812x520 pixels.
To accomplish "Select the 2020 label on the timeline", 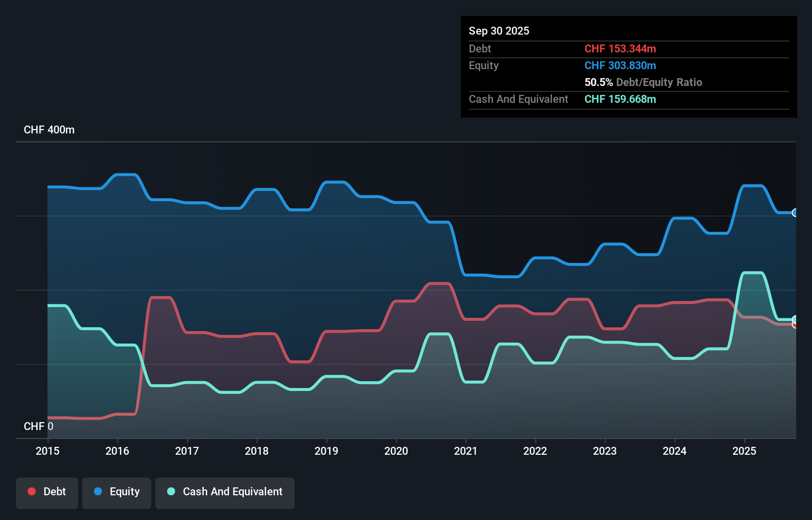I will 396,451.
